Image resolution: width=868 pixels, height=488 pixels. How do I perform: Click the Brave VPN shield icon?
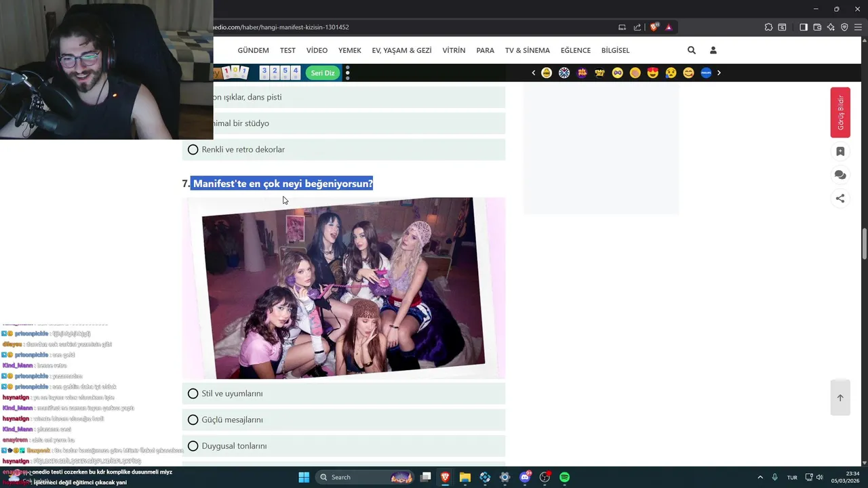coord(844,27)
